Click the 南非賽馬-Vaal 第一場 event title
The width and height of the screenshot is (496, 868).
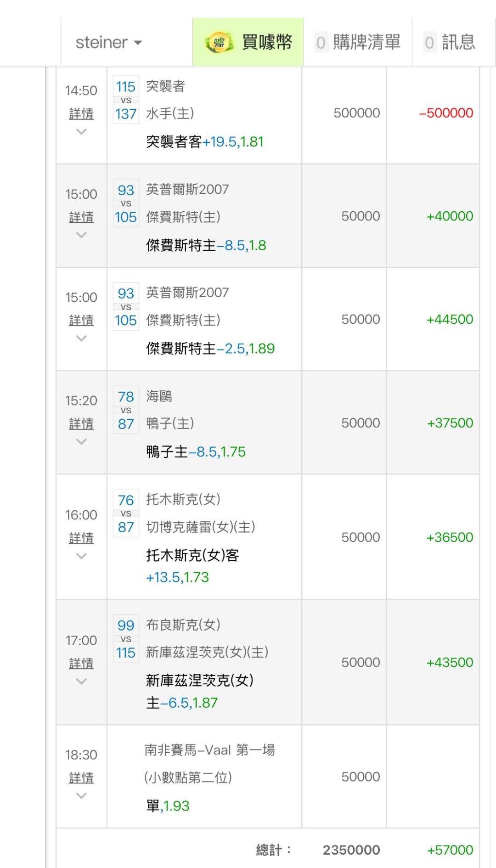click(209, 750)
